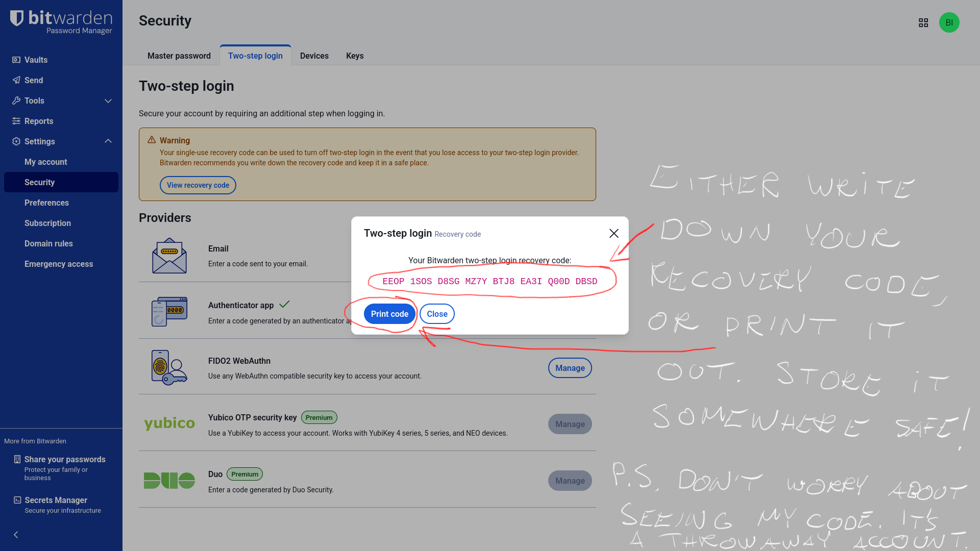Expand the Tools section chevron
This screenshot has height=551, width=980.
point(108,101)
